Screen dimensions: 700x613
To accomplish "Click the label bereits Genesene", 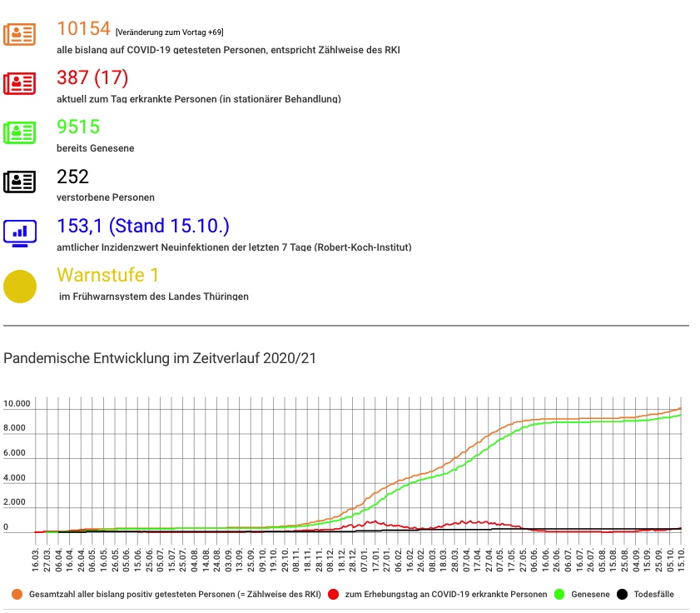I will pyautogui.click(x=95, y=148).
